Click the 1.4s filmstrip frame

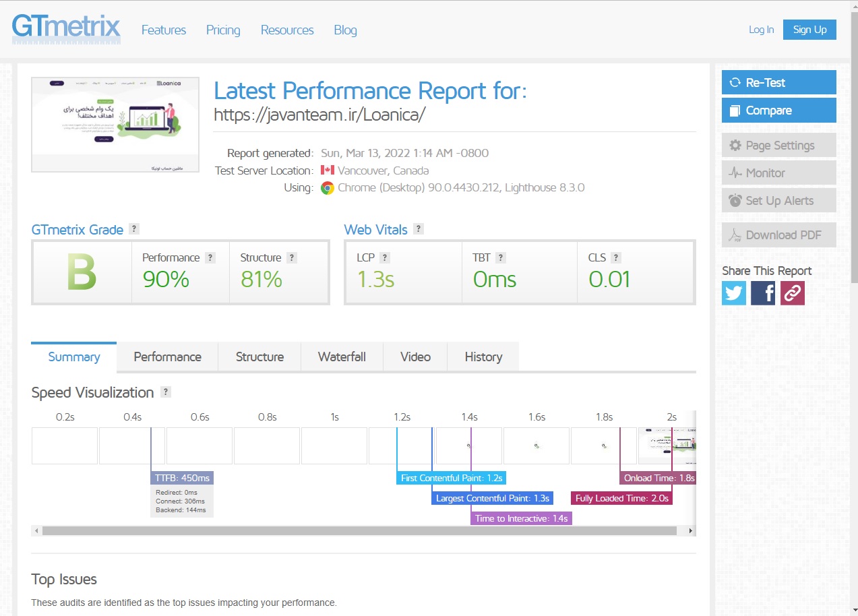point(469,445)
